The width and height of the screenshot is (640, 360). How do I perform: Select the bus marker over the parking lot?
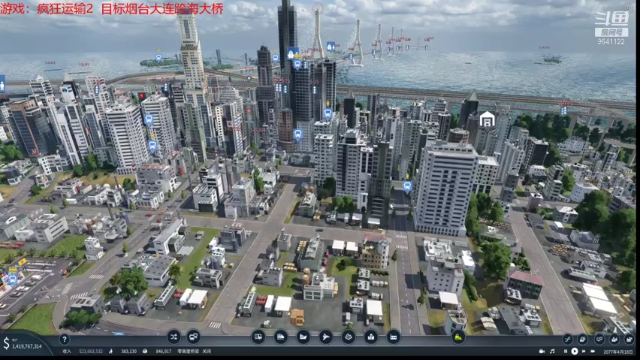pos(13,280)
